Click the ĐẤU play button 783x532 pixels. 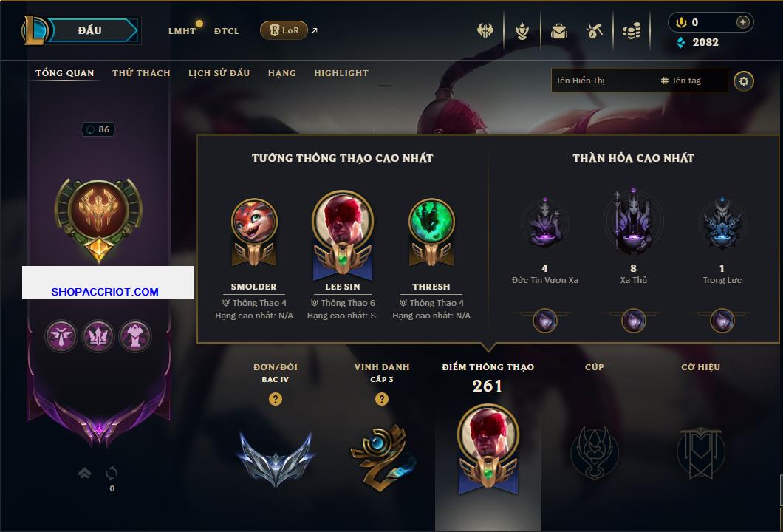[91, 30]
